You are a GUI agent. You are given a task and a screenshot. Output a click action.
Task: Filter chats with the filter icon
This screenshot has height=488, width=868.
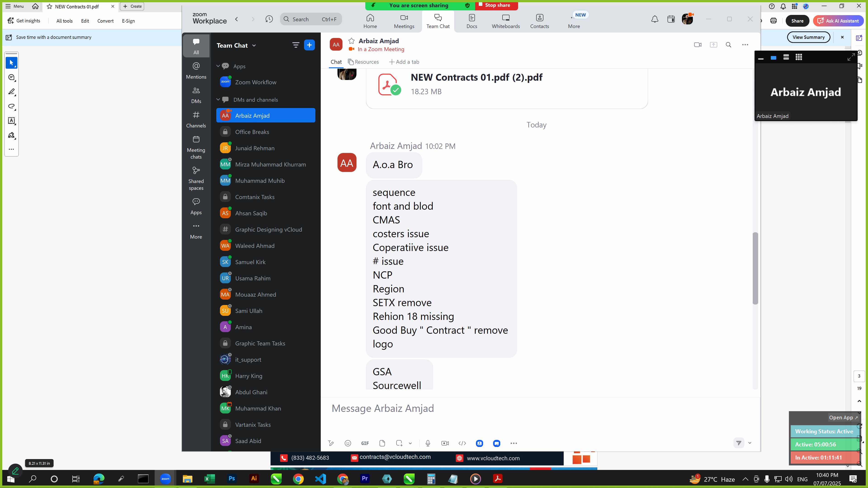click(x=295, y=45)
